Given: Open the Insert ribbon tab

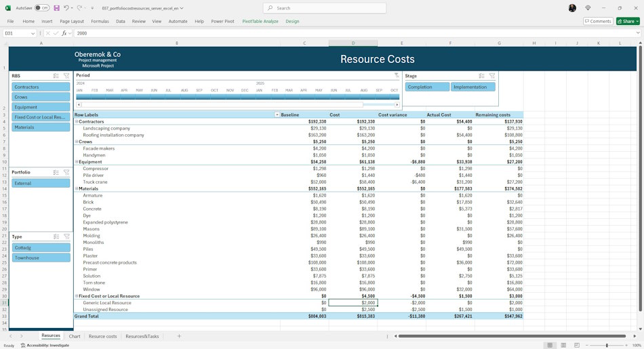Looking at the screenshot, I should click(x=47, y=22).
